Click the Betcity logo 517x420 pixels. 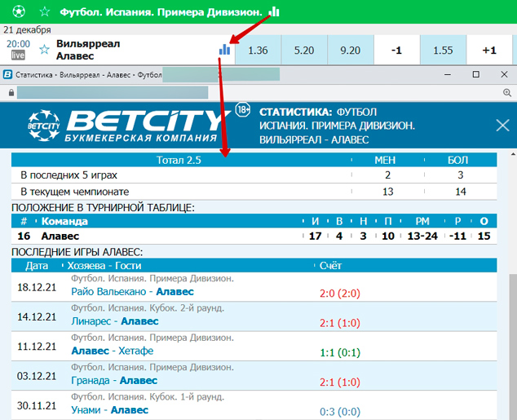point(129,126)
